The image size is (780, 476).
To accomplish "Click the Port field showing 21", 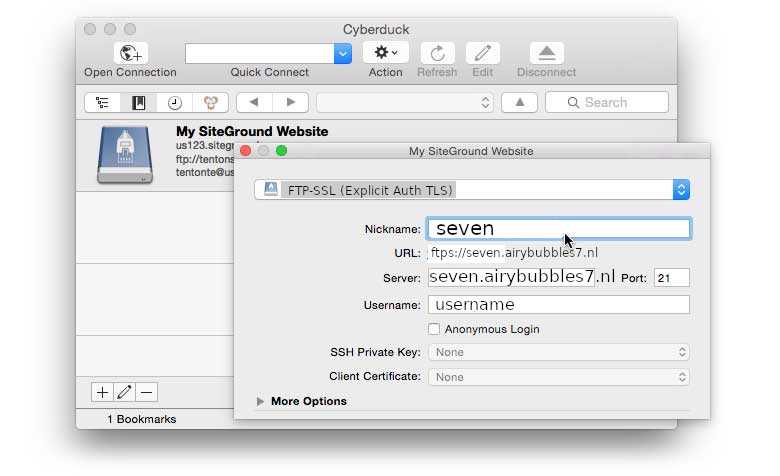I will click(x=672, y=278).
